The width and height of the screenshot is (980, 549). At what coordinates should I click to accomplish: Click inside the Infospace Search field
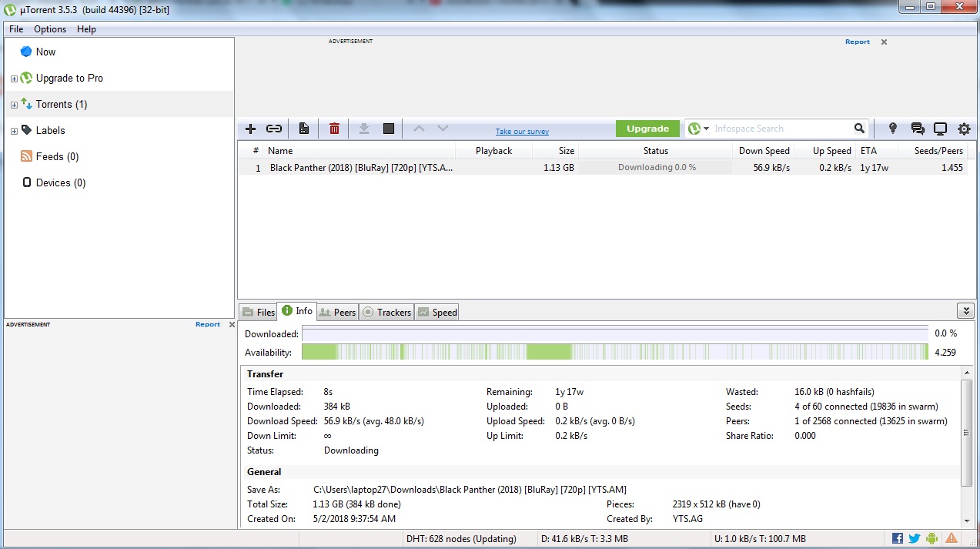click(x=781, y=129)
